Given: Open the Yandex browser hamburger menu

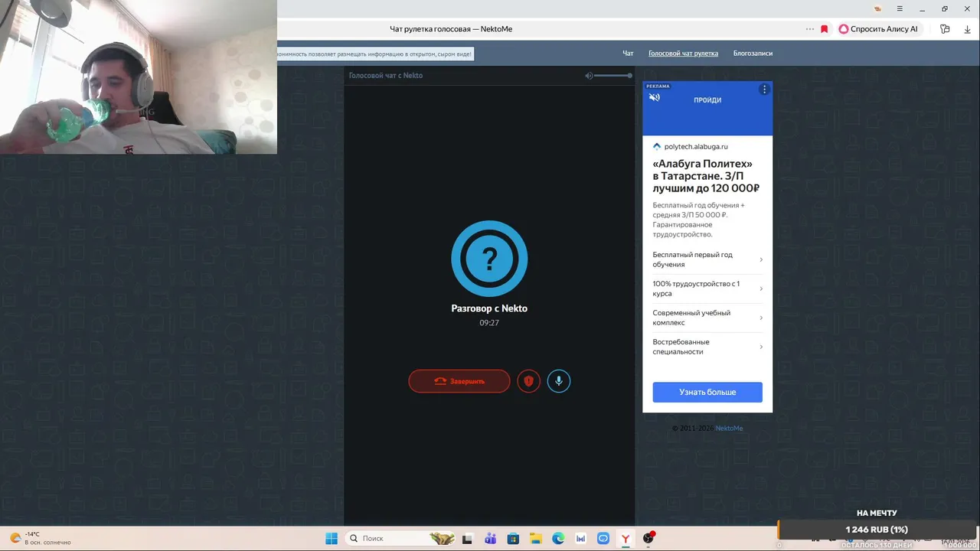Looking at the screenshot, I should point(900,8).
